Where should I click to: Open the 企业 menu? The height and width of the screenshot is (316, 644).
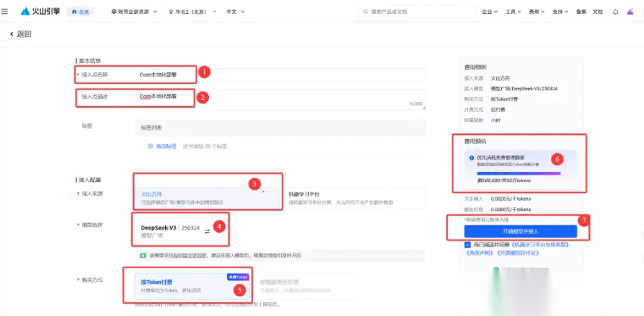[x=489, y=12]
